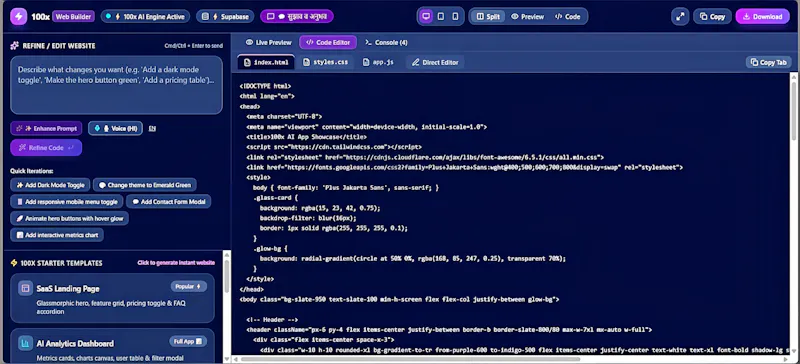Click the top bar Copy button
This screenshot has width=800, height=364.
tap(712, 16)
